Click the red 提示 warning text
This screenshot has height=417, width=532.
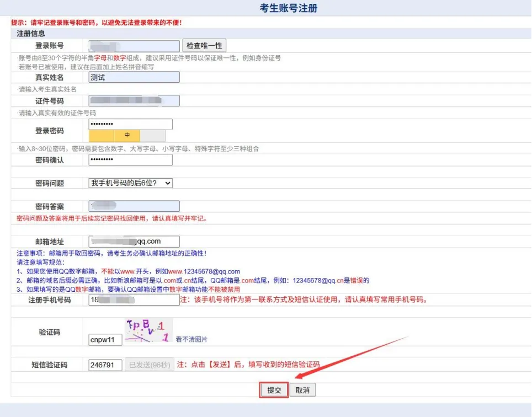click(x=97, y=23)
